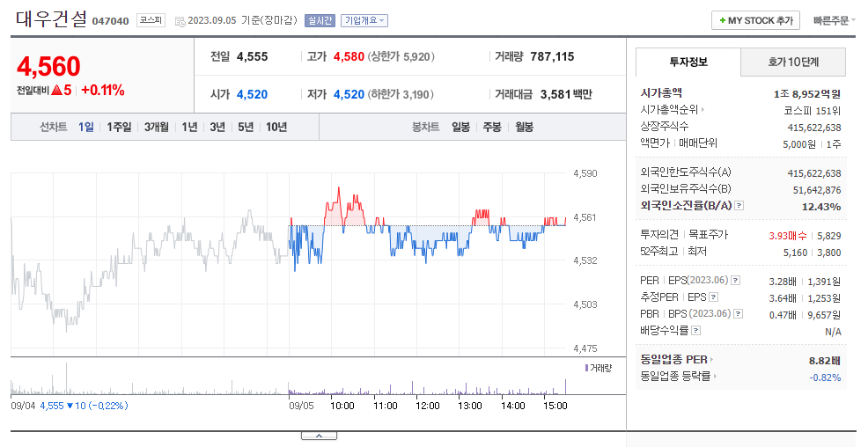Switch to the 호가10단계 tab

[793, 62]
